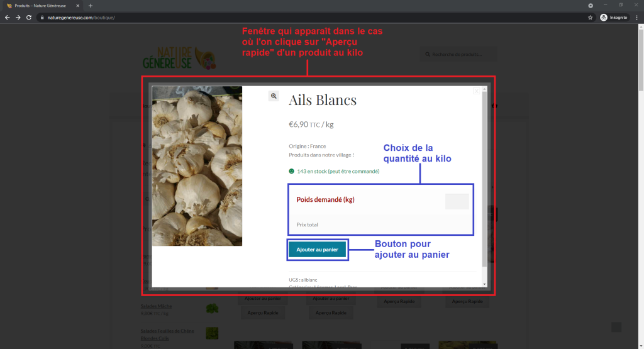Click the Recherche de produits search box
The width and height of the screenshot is (644, 349).
coord(458,54)
